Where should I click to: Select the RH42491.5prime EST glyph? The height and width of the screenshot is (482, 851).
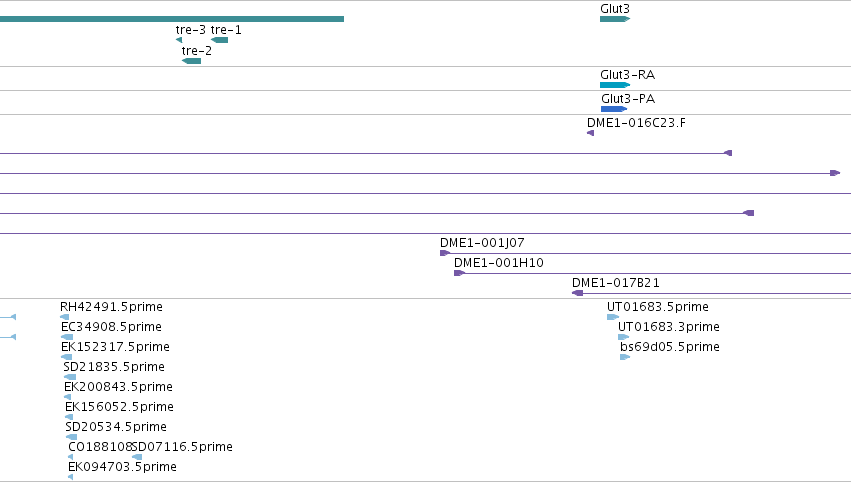click(x=65, y=317)
